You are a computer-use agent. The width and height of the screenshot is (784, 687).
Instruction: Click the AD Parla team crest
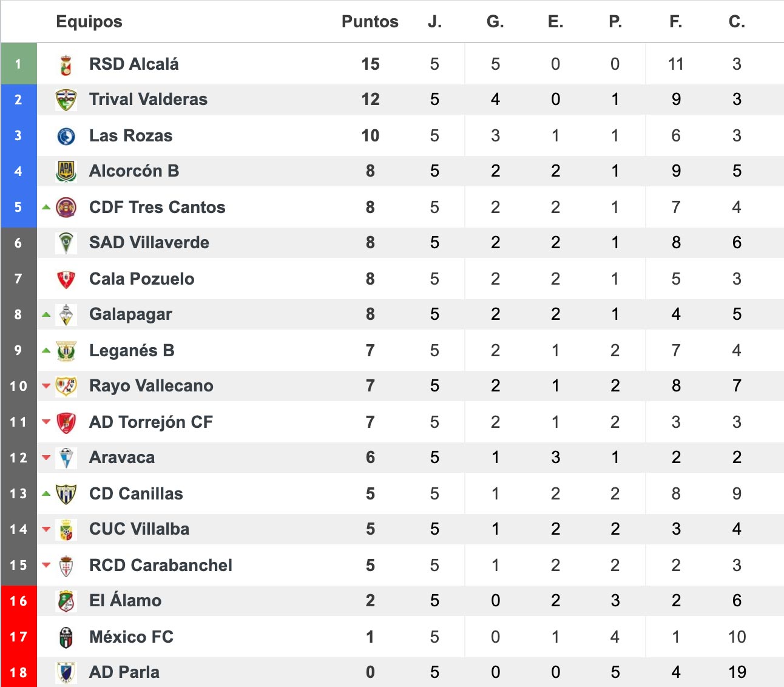(66, 672)
